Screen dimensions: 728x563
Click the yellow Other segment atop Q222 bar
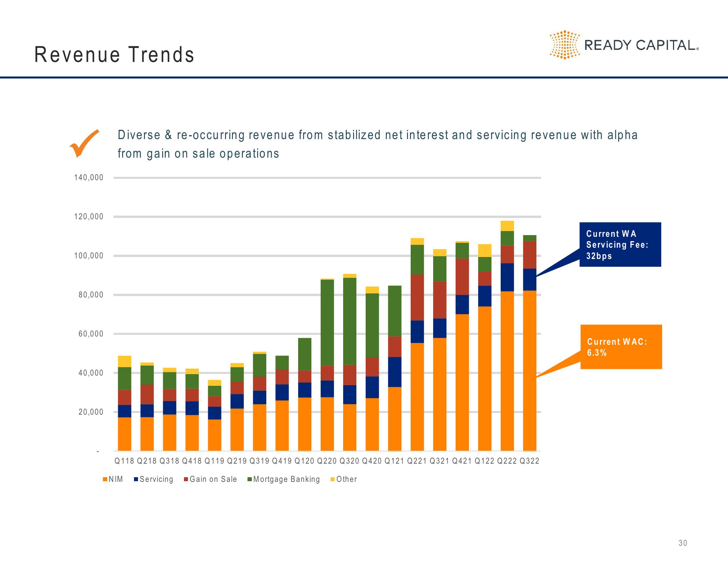[507, 226]
